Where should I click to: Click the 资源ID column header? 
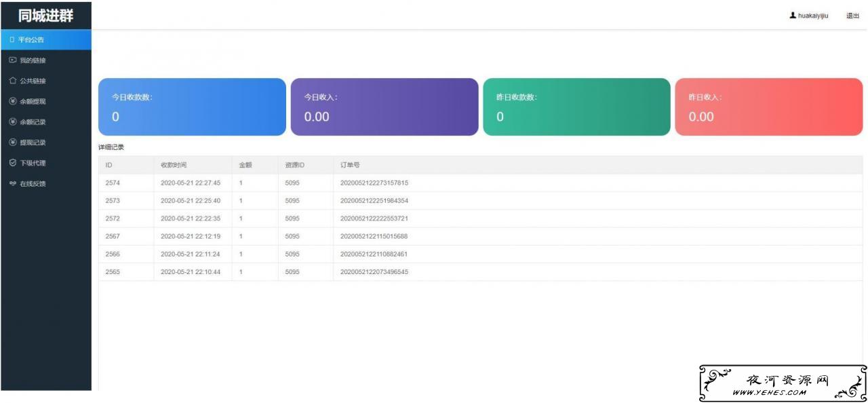click(295, 165)
